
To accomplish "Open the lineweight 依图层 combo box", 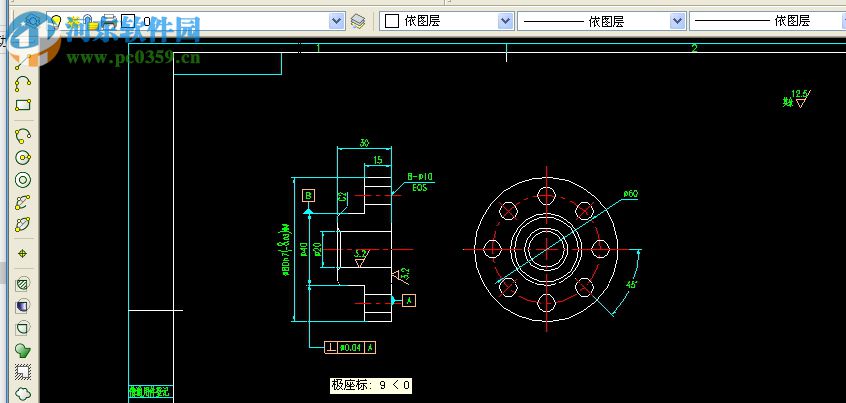I will point(767,21).
